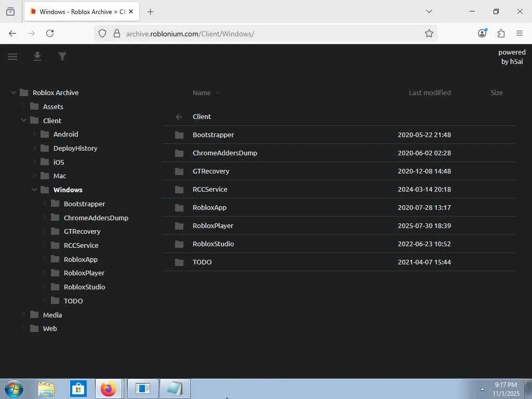The height and width of the screenshot is (399, 532).
Task: Open Firefox View from tab bar
Action: point(10,11)
